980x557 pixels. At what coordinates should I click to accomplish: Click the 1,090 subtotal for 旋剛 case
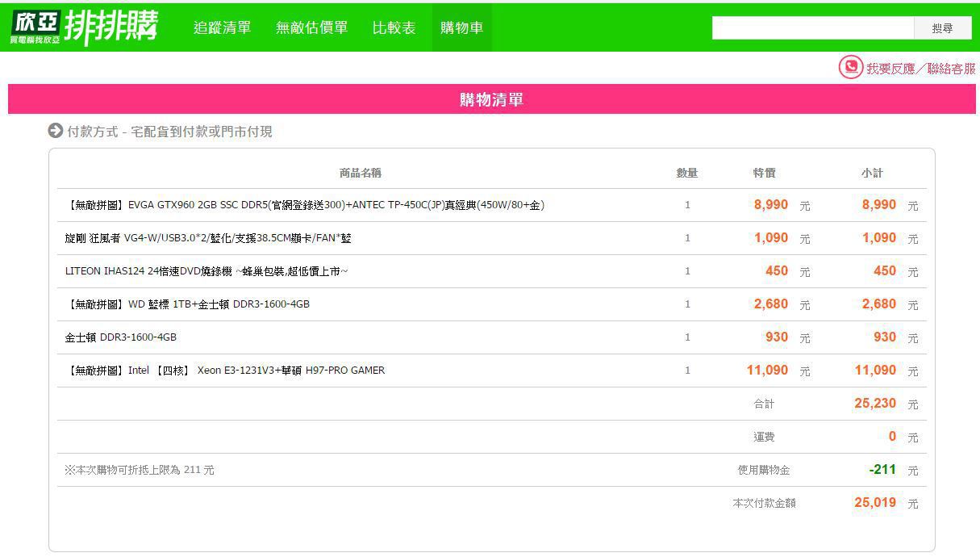pyautogui.click(x=879, y=237)
